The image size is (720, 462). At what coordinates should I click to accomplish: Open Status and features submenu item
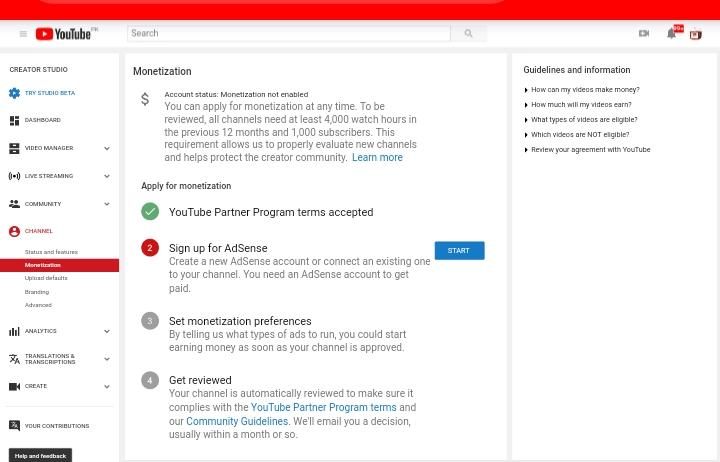(x=51, y=252)
